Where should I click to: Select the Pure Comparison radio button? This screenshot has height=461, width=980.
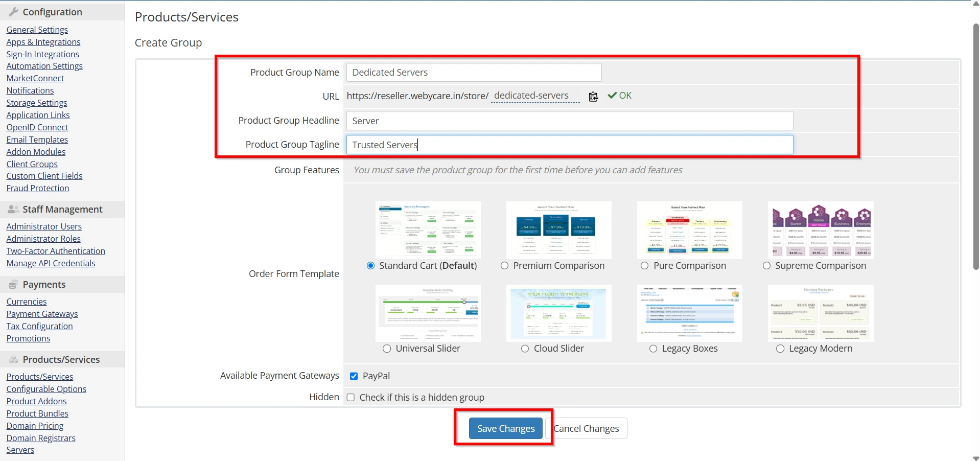click(x=645, y=266)
